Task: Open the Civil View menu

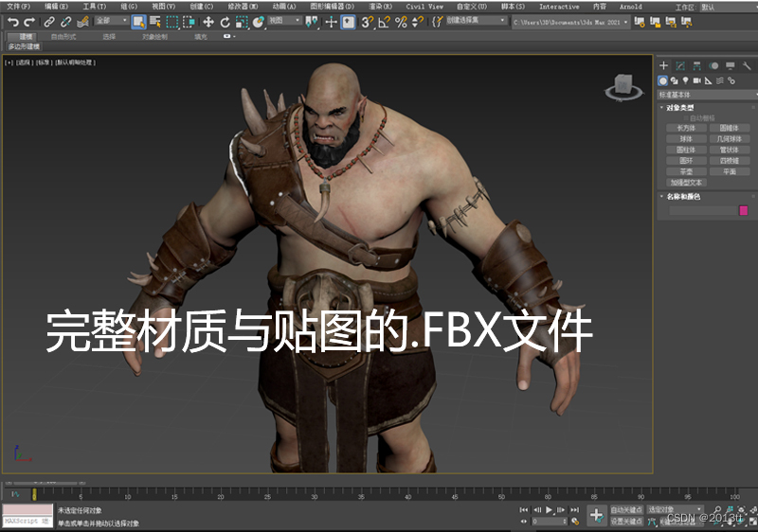Action: pos(424,7)
